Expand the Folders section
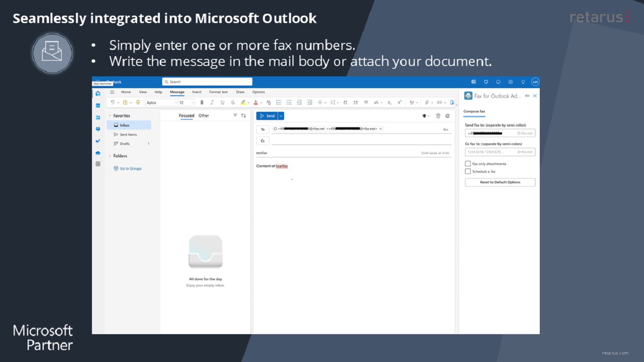The width and height of the screenshot is (644, 362). click(110, 156)
